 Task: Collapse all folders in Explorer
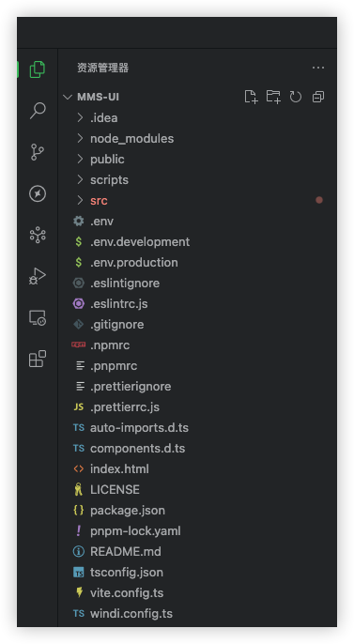tap(318, 97)
